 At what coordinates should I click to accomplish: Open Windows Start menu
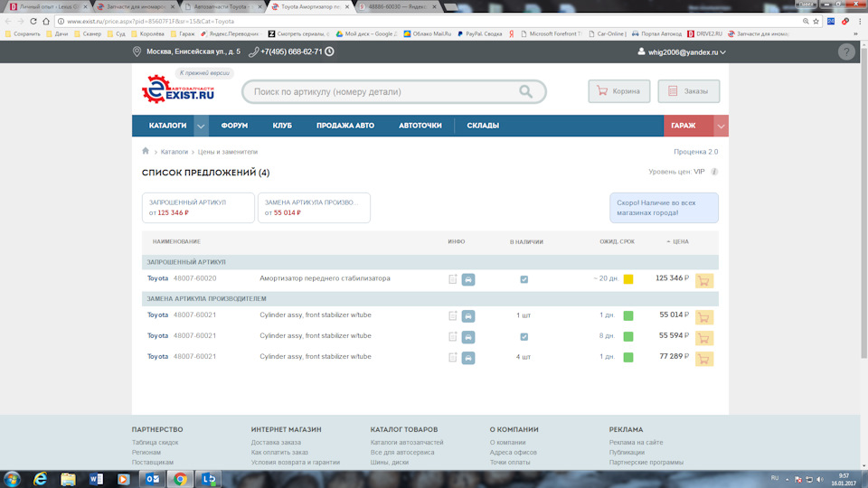pos(12,479)
